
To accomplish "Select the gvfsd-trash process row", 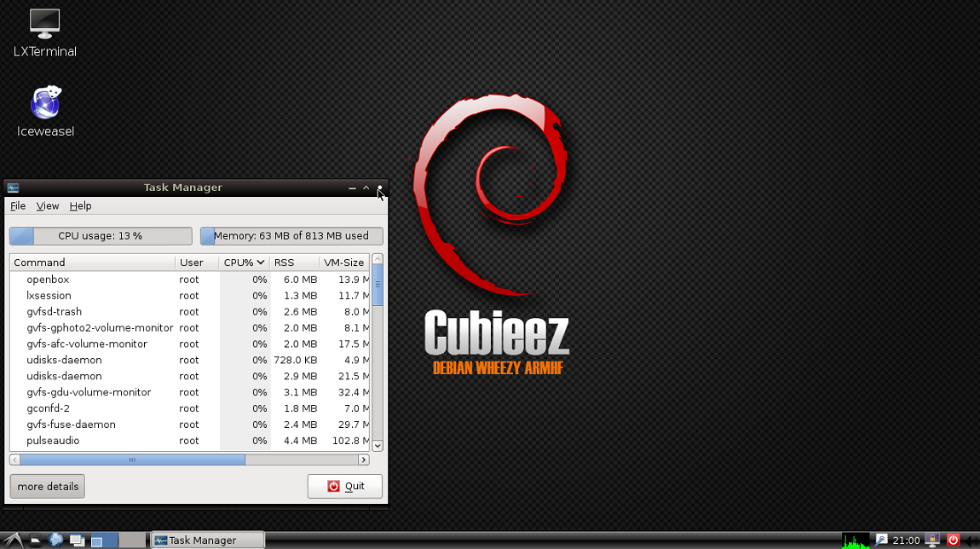I will pyautogui.click(x=189, y=312).
